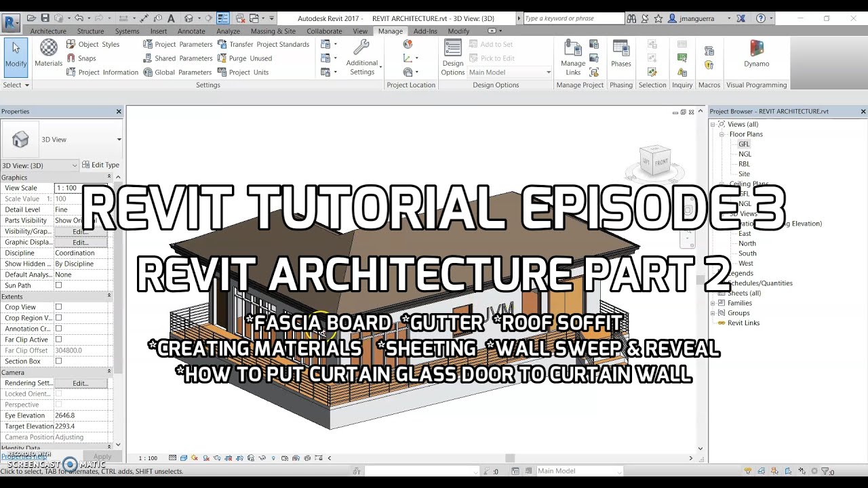
Task: Open Design Options dialog
Action: coord(452,57)
